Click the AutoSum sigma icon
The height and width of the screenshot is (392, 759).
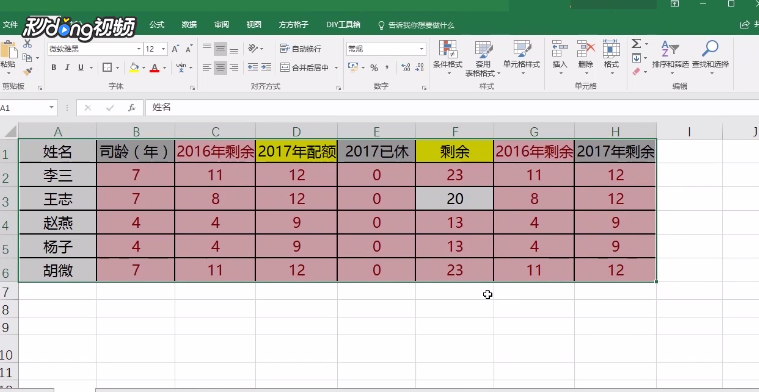coord(636,44)
